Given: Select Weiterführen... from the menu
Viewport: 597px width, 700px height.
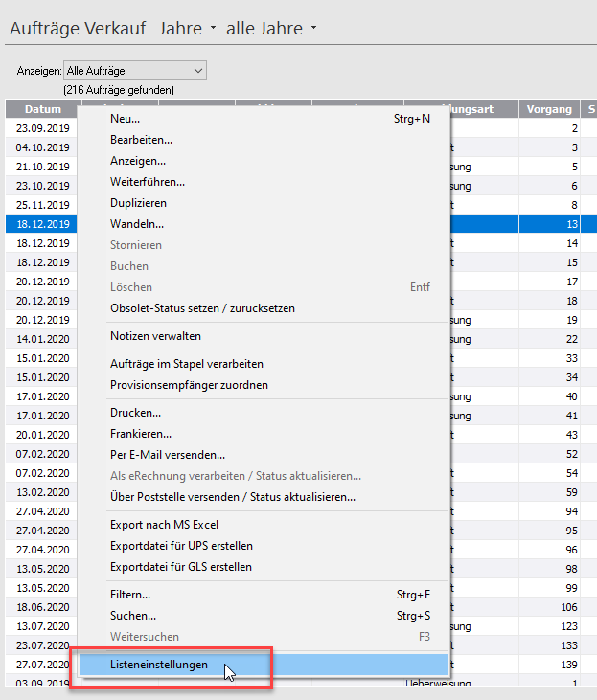Looking at the screenshot, I should 147,182.
